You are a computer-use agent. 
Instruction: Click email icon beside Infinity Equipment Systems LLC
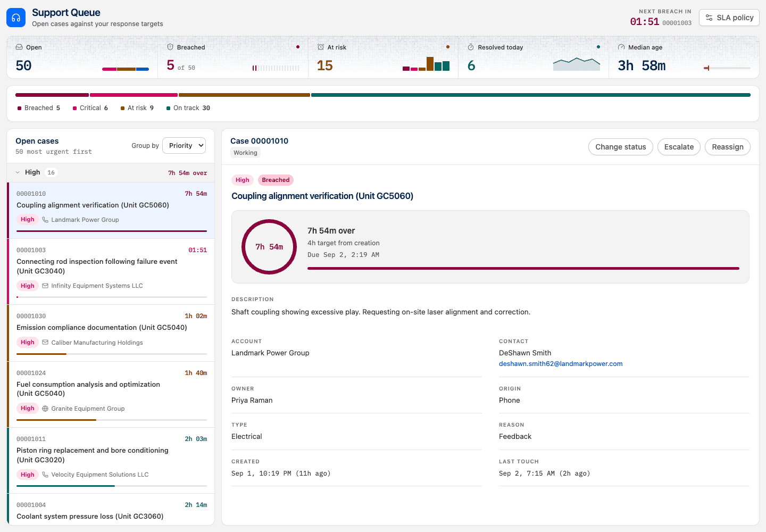click(45, 286)
